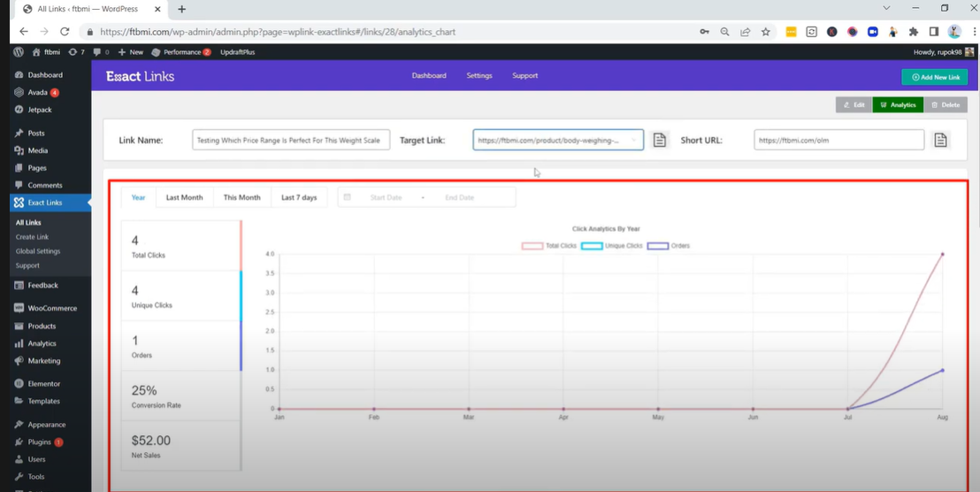Select the Last Month tab
Image resolution: width=980 pixels, height=492 pixels.
[x=184, y=197]
